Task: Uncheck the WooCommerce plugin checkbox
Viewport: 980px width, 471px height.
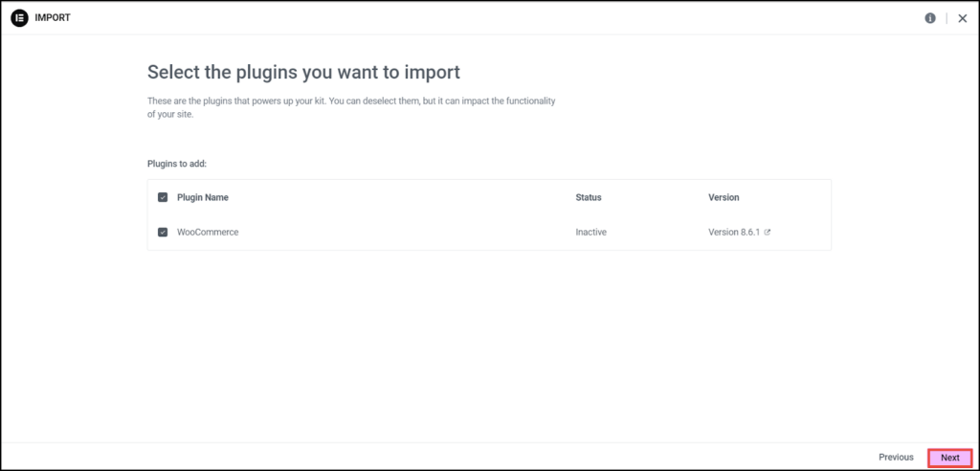Action: click(x=163, y=232)
